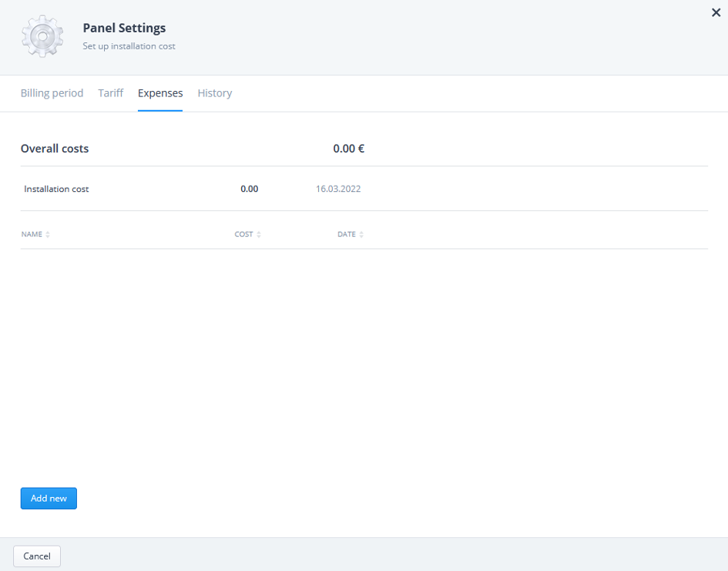Add a new expense entry
The height and width of the screenshot is (571, 728).
pos(49,498)
